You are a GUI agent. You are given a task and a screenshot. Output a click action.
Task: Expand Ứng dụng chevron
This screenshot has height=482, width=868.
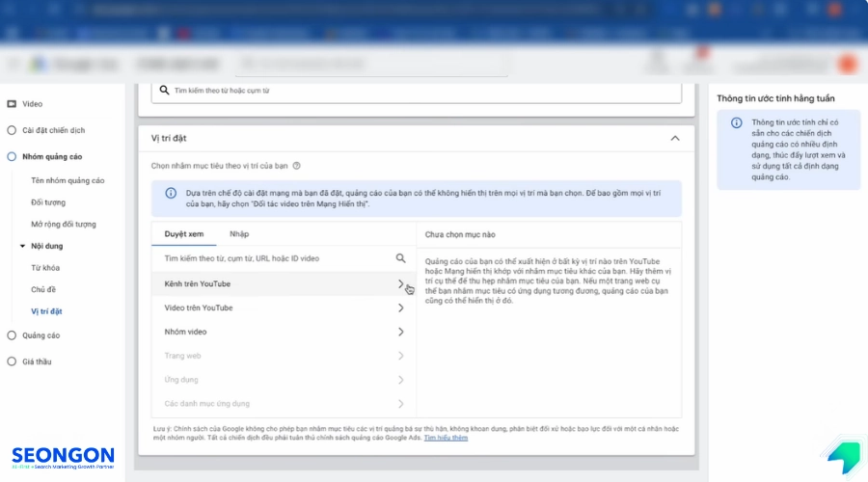click(401, 380)
